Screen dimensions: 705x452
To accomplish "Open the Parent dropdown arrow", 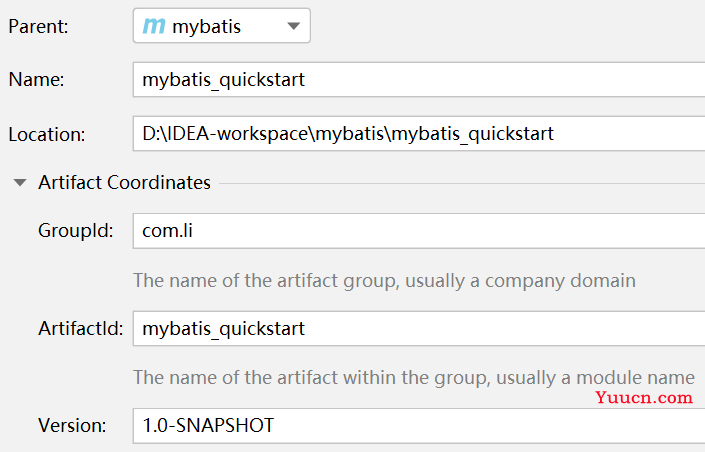I will click(294, 26).
